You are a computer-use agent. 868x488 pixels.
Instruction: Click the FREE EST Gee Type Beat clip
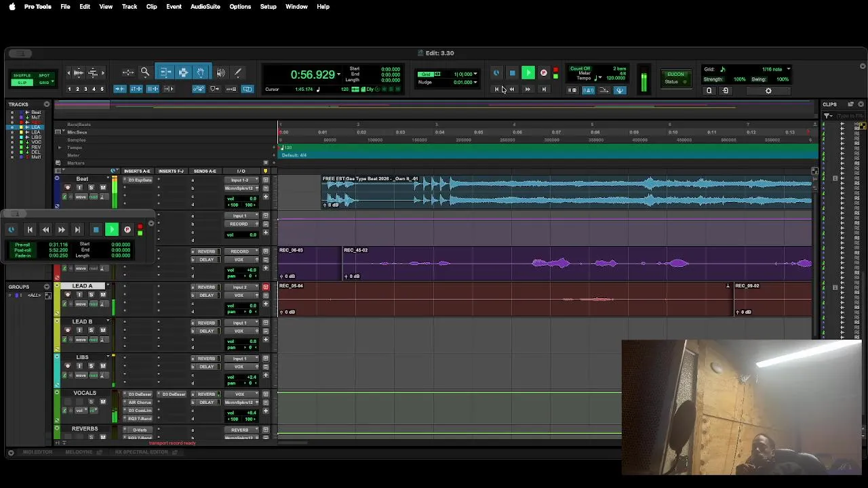coord(567,191)
